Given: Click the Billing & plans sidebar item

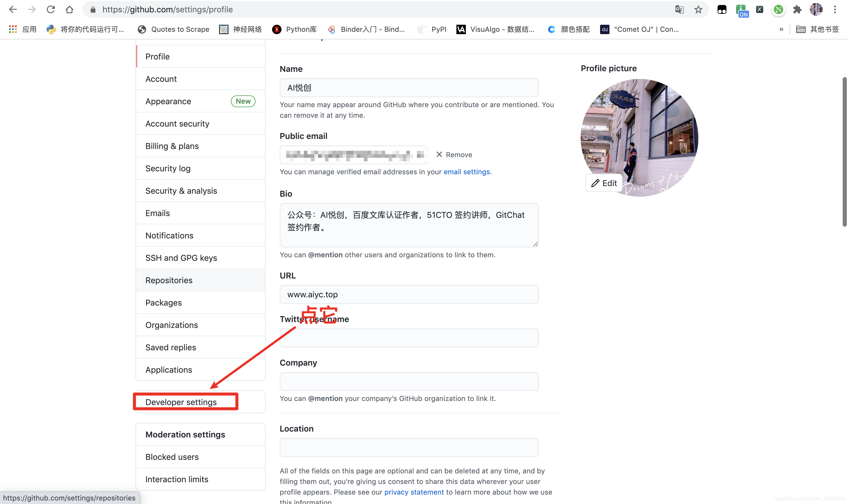Looking at the screenshot, I should [172, 146].
